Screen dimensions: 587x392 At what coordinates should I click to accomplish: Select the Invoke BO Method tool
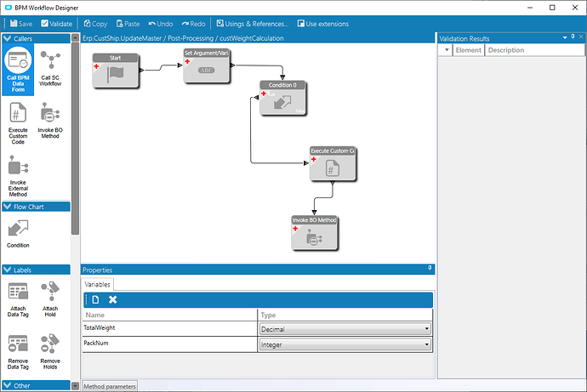(x=50, y=123)
